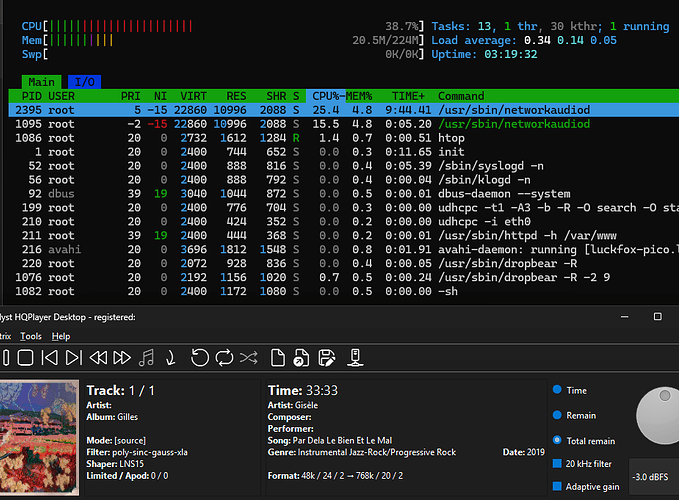The height and width of the screenshot is (500, 679).
Task: Minimize the HQPlayer Desktop window
Action: point(624,317)
